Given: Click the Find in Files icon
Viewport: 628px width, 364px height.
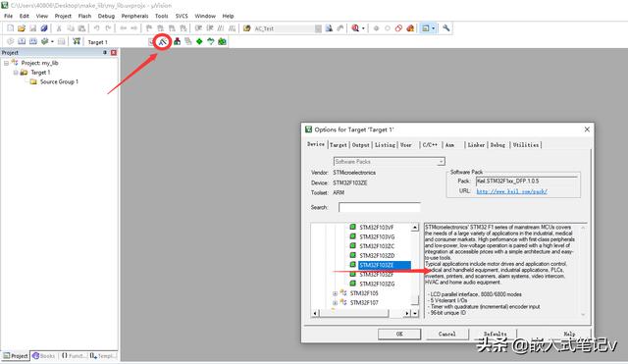Looking at the screenshot, I should point(247,28).
